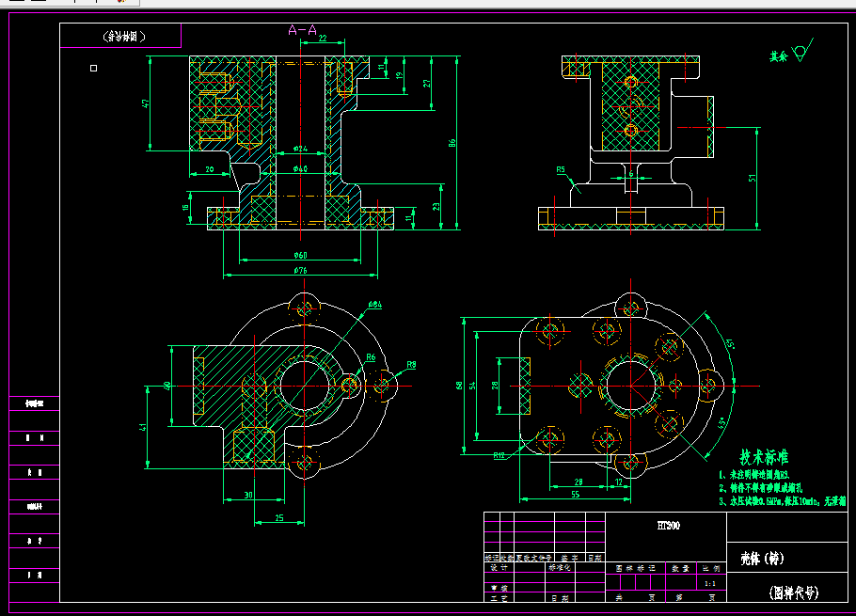Select the "R12" corner radius label
The height and width of the screenshot is (616, 856).
click(x=499, y=455)
